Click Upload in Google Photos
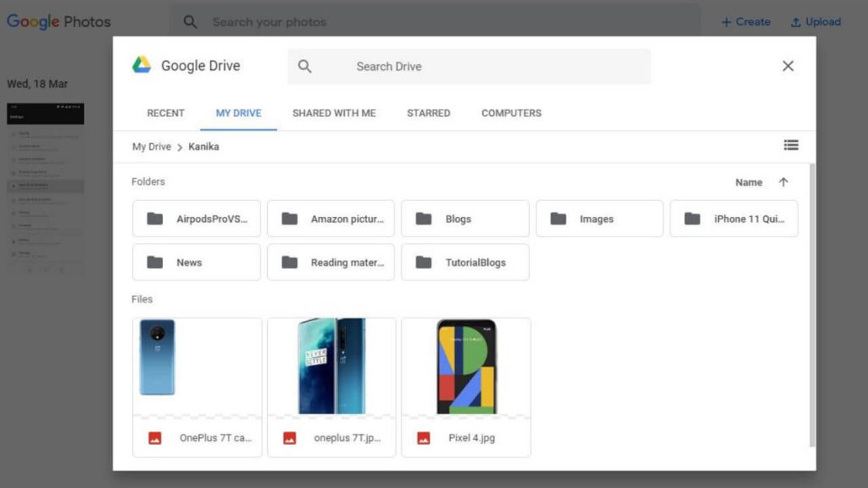The image size is (868, 488). pos(816,22)
